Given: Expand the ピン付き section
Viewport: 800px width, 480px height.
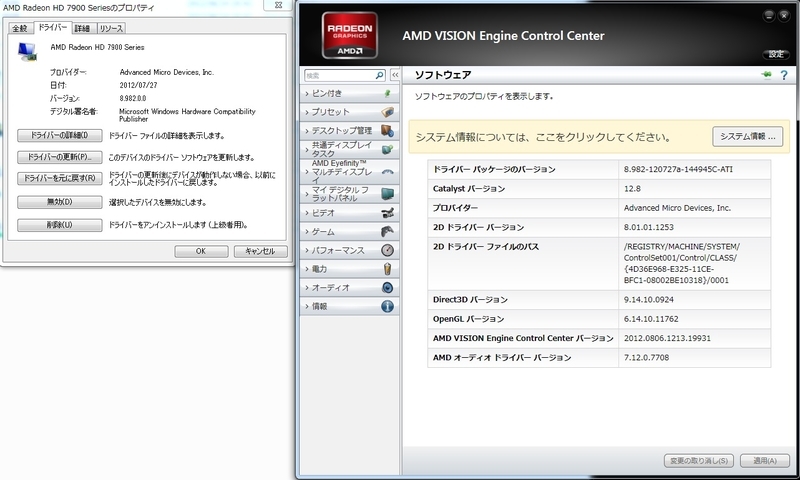Looking at the screenshot, I should coord(349,93).
